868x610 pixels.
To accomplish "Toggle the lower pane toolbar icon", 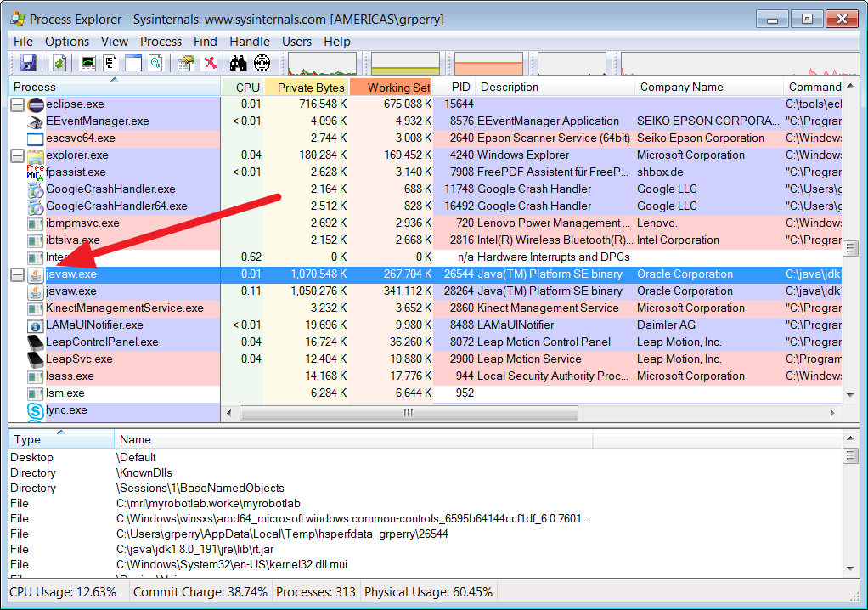I will [x=133, y=63].
